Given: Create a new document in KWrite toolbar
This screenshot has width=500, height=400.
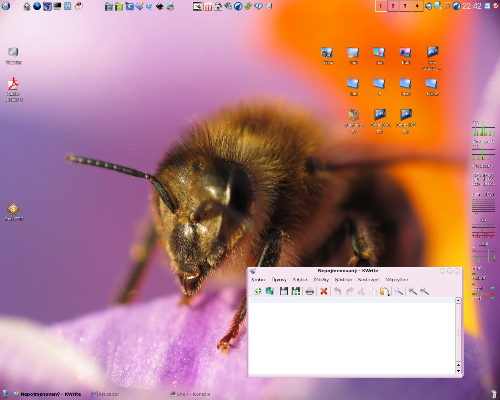Looking at the screenshot, I should [x=258, y=291].
